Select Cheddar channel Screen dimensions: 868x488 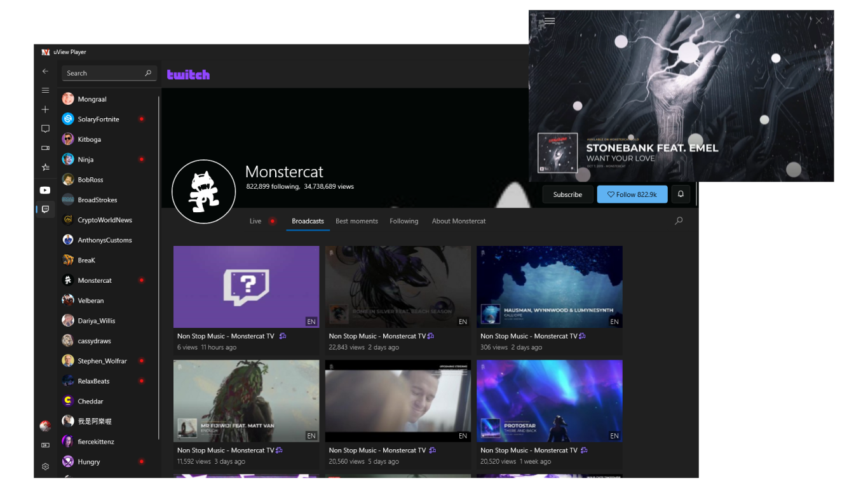tap(108, 402)
